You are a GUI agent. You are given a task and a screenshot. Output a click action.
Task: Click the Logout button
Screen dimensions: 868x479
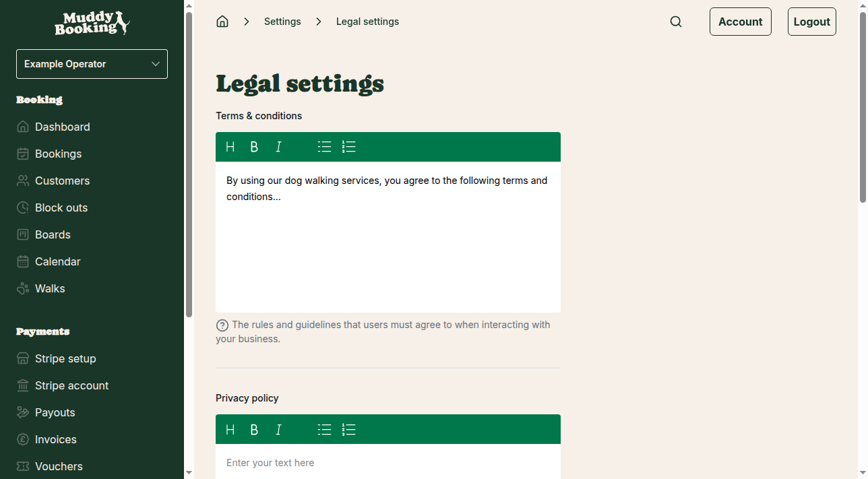811,21
